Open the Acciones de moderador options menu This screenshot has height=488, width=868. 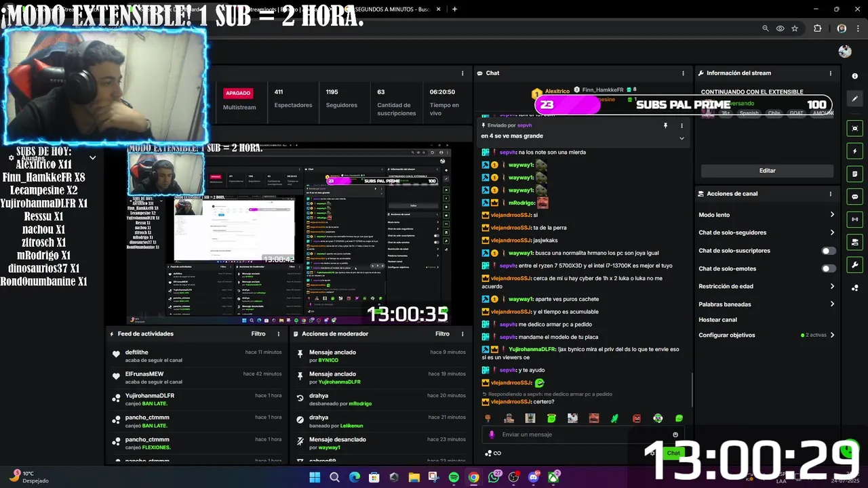462,334
